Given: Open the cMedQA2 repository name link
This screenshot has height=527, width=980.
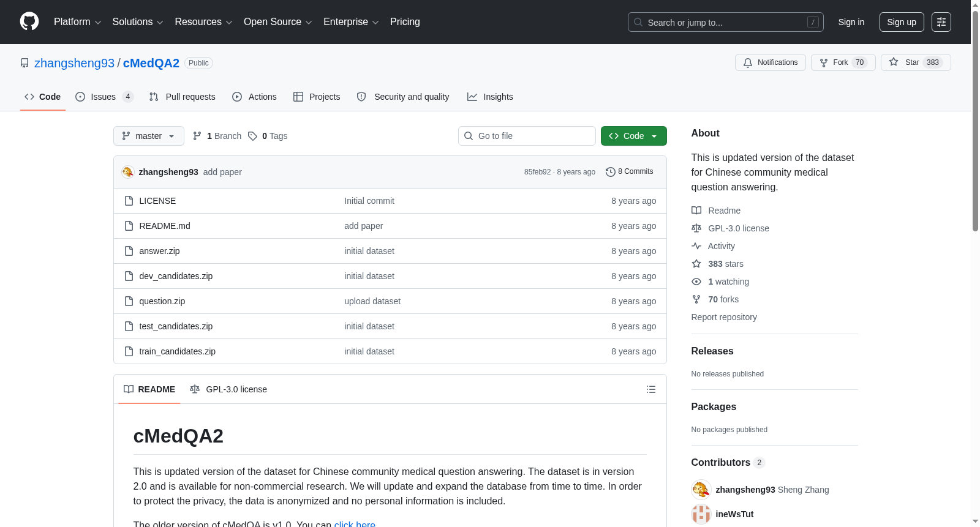Looking at the screenshot, I should (151, 63).
